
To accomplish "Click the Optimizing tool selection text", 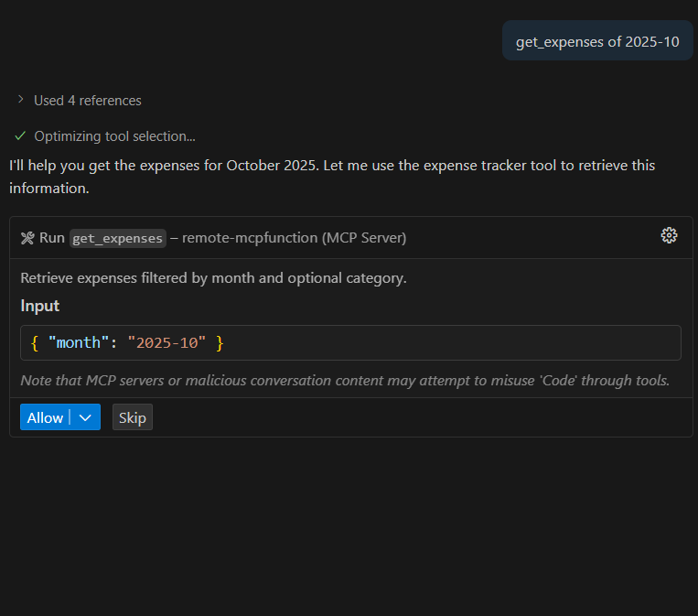I will click(x=114, y=136).
